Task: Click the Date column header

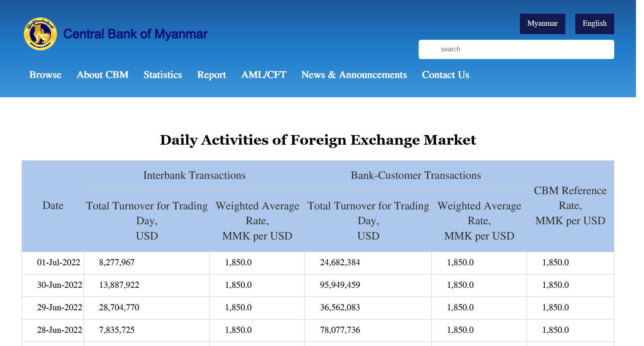Action: (53, 206)
